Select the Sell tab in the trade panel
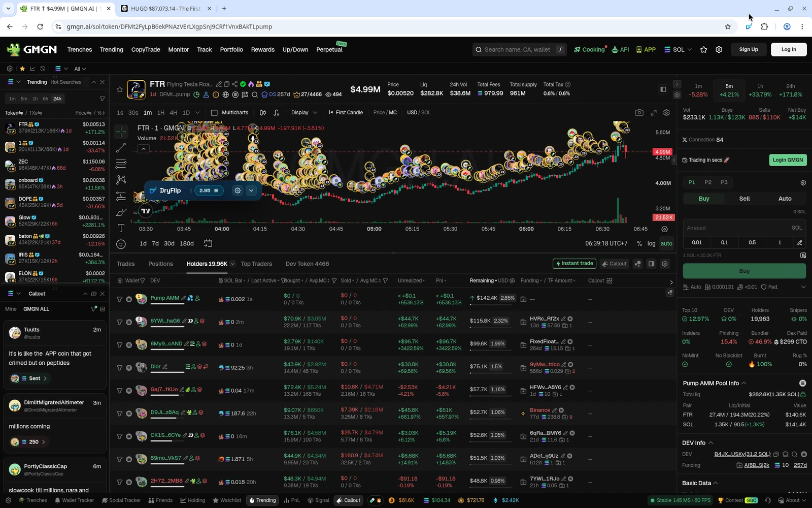Screen dimensions: 812x508 [x=744, y=199]
